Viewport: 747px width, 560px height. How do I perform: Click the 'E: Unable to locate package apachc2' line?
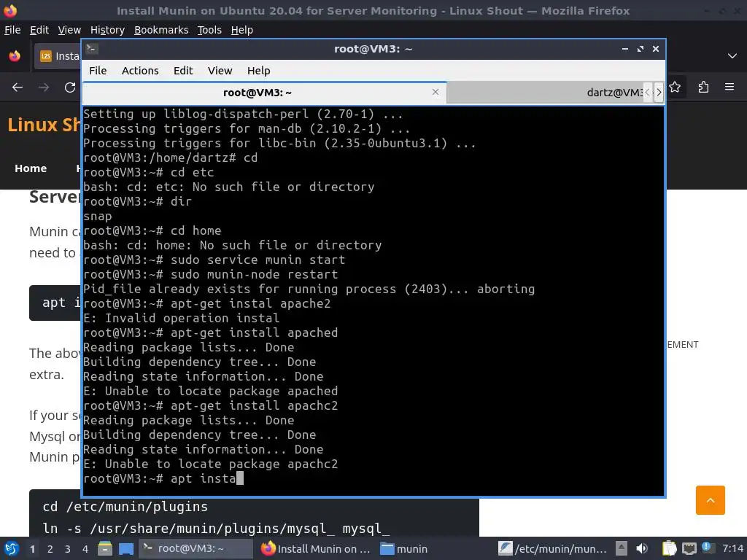pyautogui.click(x=211, y=464)
